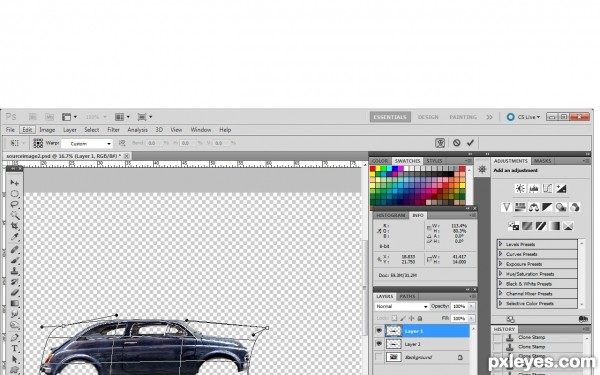Open the Filter menu
Screen dimensions: 600x375
click(x=113, y=130)
